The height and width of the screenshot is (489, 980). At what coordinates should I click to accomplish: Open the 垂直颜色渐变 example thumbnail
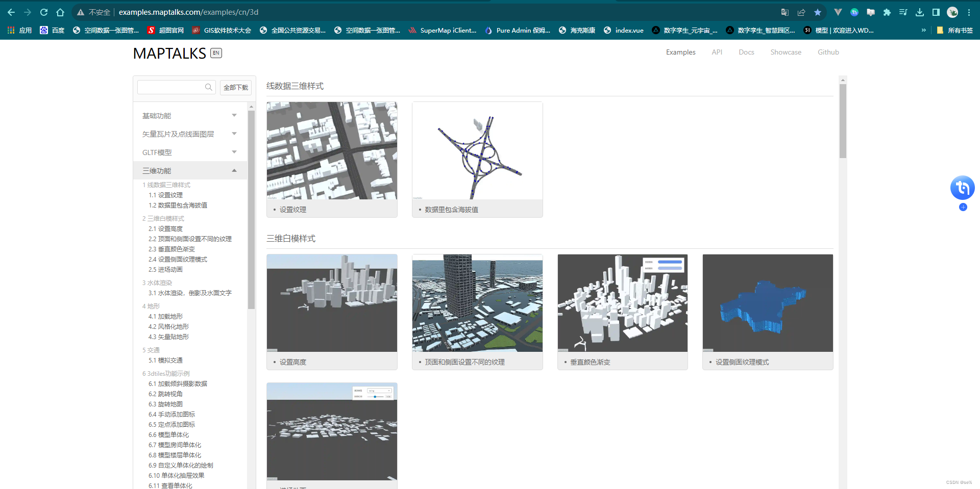pyautogui.click(x=622, y=303)
